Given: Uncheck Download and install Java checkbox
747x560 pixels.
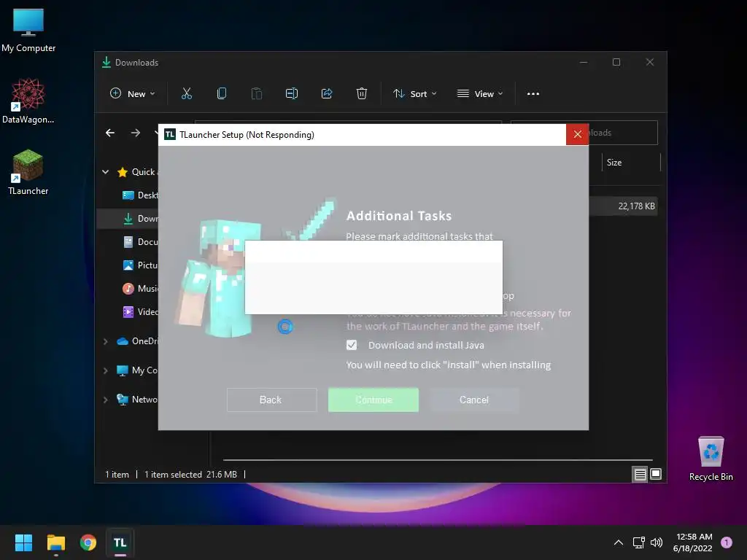Looking at the screenshot, I should point(352,345).
